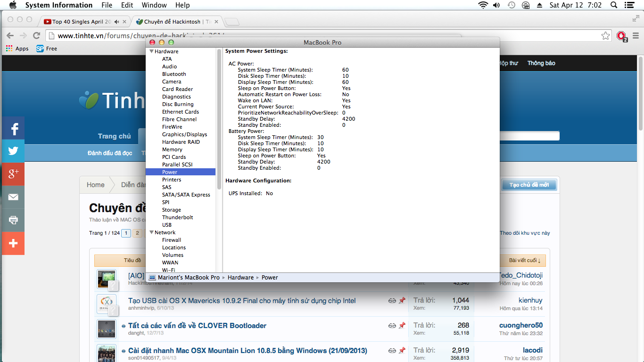Open Time Machine menu bar icon
This screenshot has height=362, width=644.
point(511,5)
